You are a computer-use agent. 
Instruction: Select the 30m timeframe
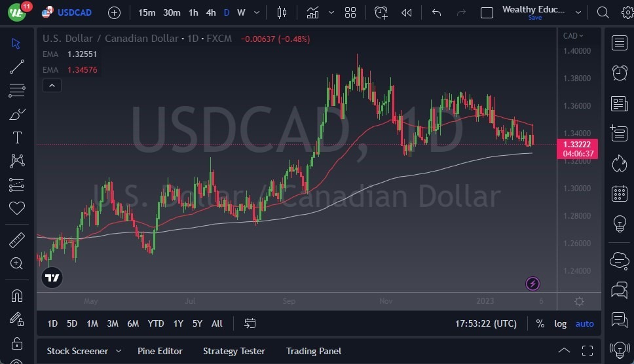pyautogui.click(x=172, y=12)
